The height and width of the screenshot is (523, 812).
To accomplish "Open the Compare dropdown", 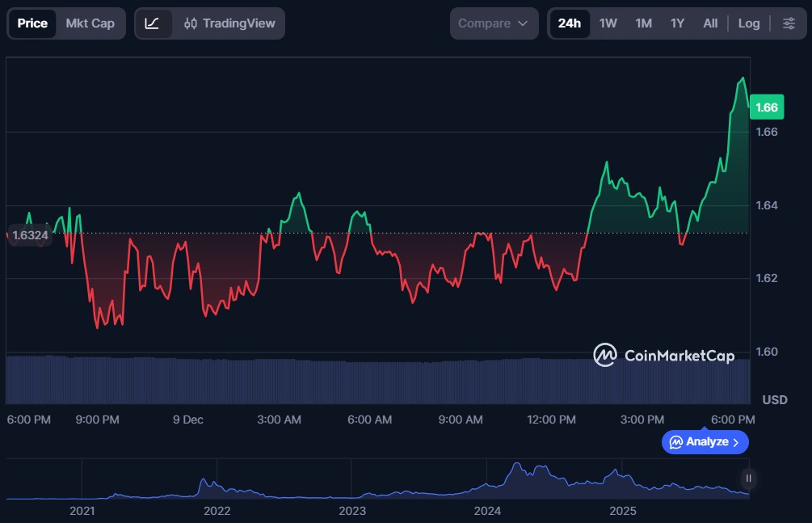I will pyautogui.click(x=493, y=23).
